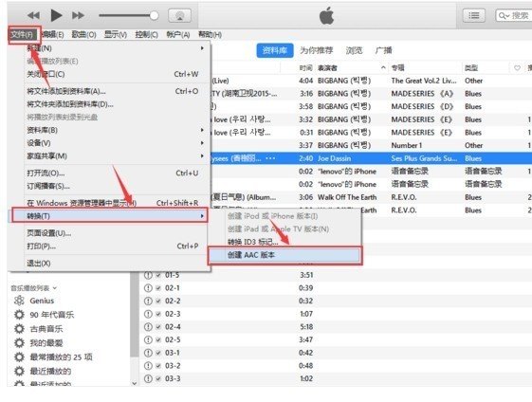532x402 pixels.
Task: Uncheck the checkbox for track 02-4
Action: pos(158,327)
